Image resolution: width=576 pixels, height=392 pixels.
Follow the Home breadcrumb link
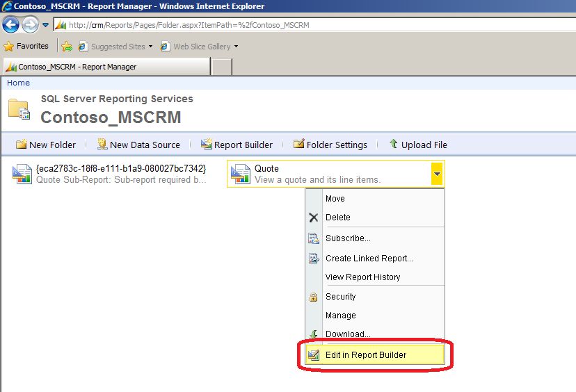(18, 83)
